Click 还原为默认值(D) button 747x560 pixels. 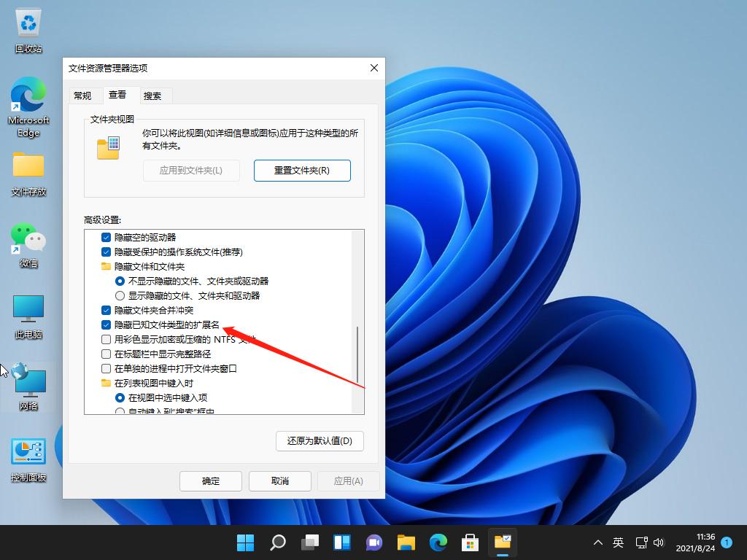(x=320, y=441)
